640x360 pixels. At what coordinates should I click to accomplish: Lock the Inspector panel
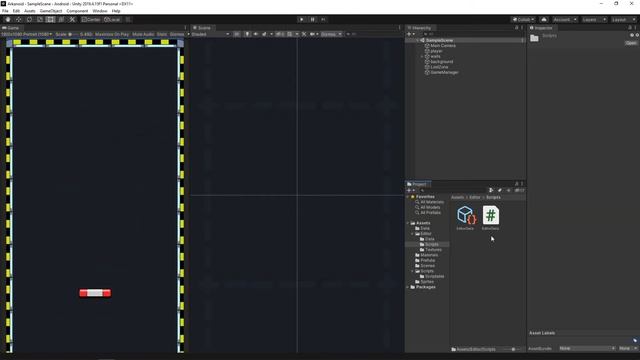coord(630,28)
